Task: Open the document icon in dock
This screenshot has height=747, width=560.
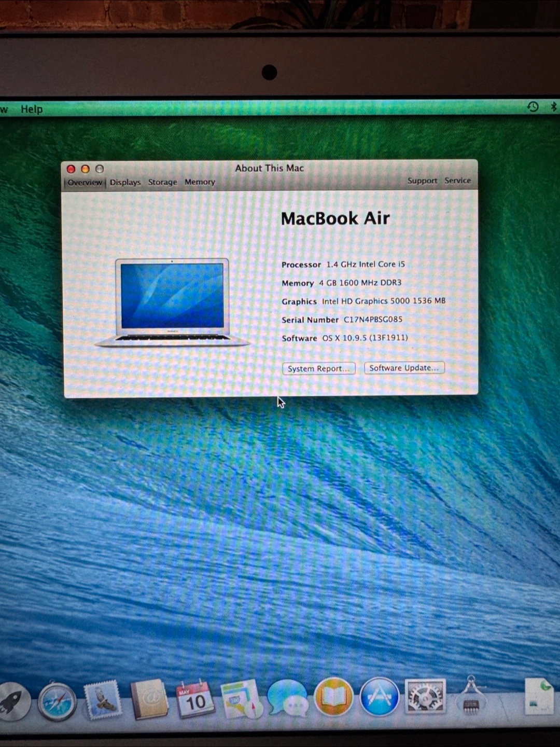Action: point(539,696)
